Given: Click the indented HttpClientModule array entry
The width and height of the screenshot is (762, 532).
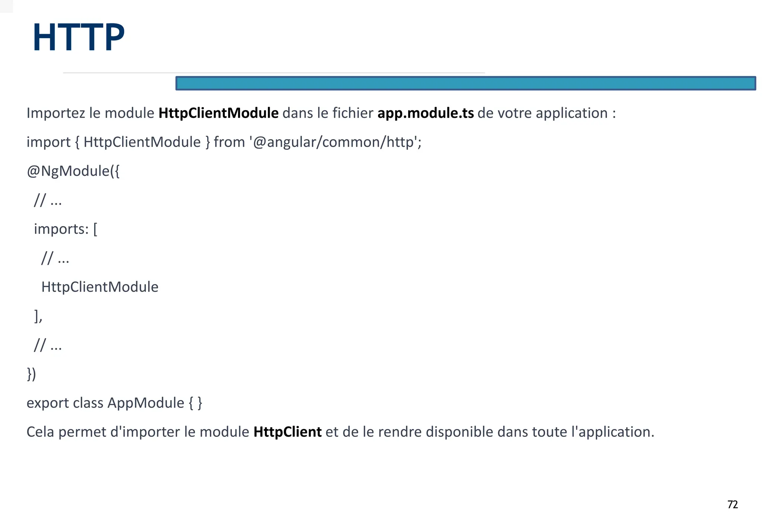Looking at the screenshot, I should tap(100, 287).
